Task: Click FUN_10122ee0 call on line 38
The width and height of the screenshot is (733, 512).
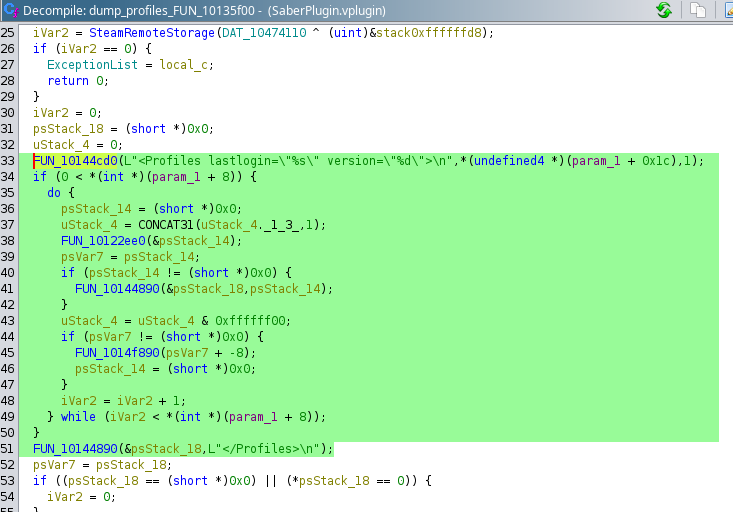Action: click(x=103, y=241)
